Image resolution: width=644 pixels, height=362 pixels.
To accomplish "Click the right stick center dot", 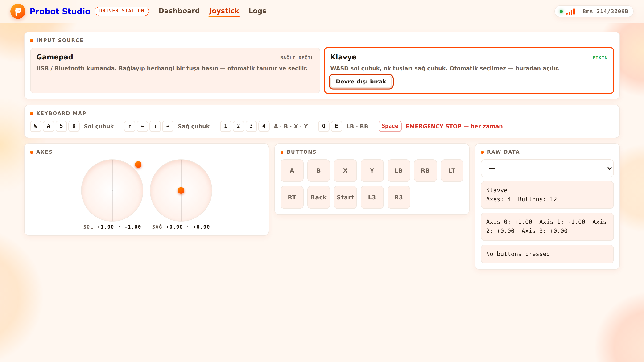I will tap(181, 190).
